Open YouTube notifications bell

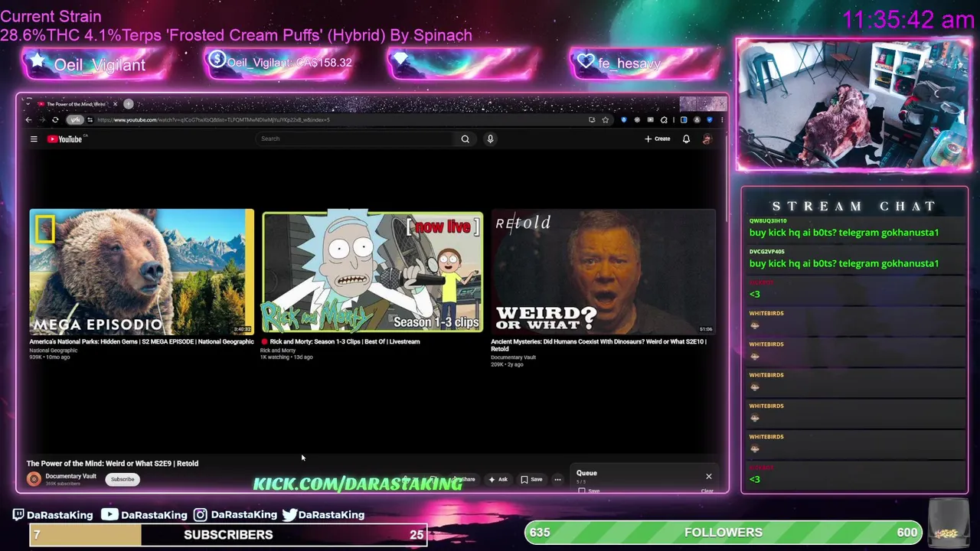(686, 139)
